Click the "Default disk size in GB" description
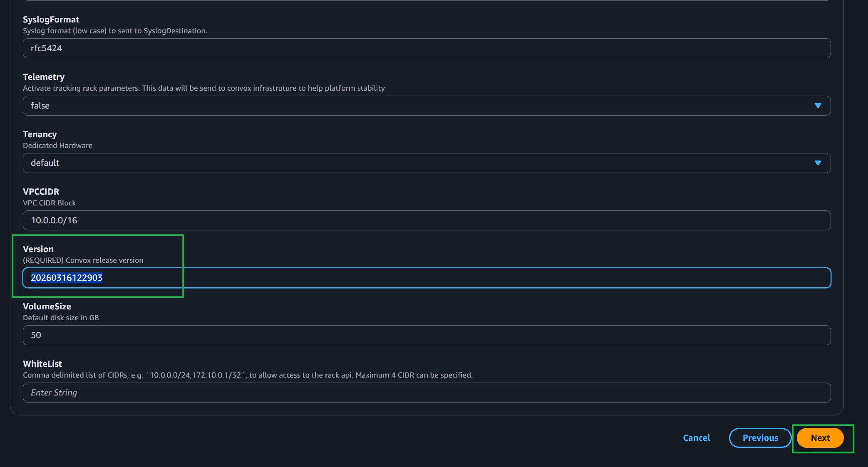The image size is (868, 467). (61, 318)
